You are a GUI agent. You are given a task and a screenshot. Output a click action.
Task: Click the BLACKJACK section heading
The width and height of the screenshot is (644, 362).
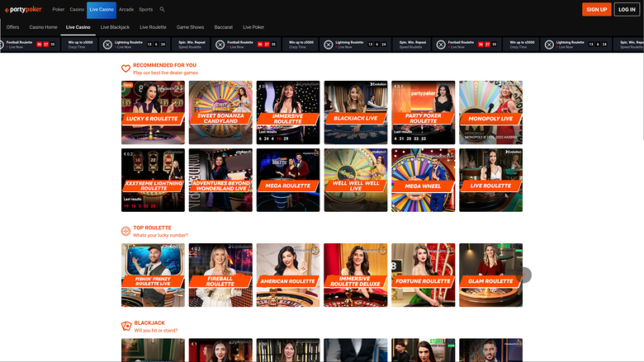click(x=149, y=323)
